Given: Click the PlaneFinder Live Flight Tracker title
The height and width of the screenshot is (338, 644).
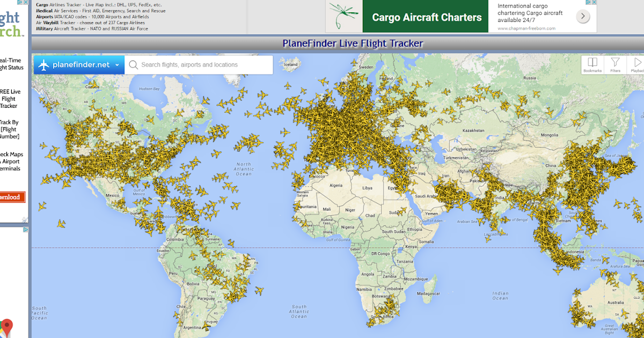Looking at the screenshot, I should 353,43.
